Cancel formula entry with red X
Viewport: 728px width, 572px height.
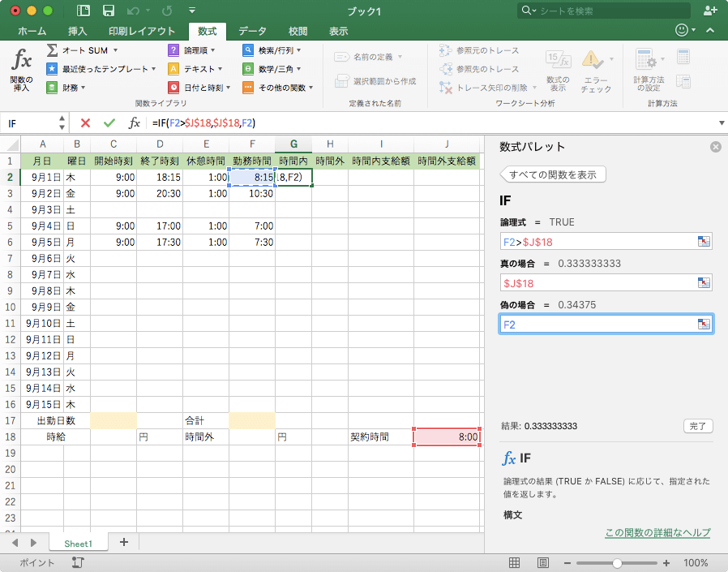85,123
